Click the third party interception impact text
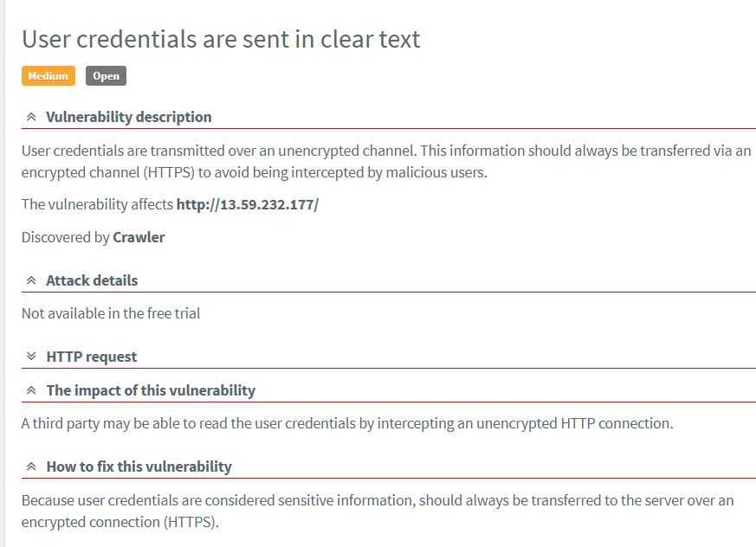This screenshot has height=547, width=756. point(347,423)
